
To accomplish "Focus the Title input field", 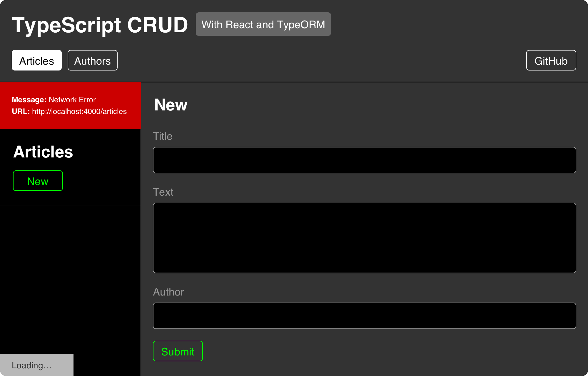I will [364, 160].
